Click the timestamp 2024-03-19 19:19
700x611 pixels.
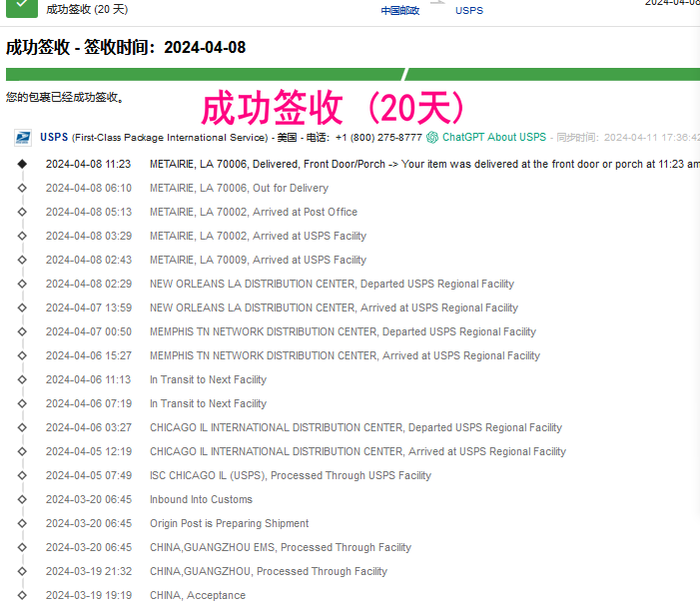point(89,595)
